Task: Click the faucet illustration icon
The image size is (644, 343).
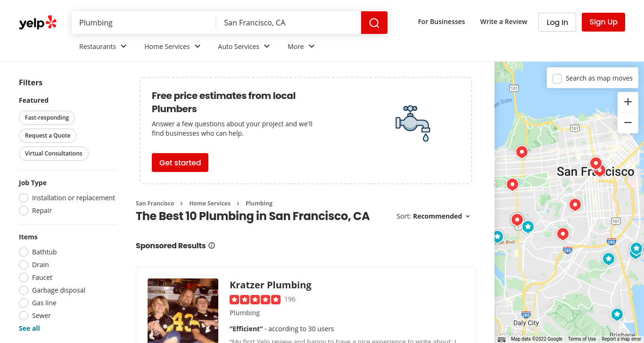Action: point(413,123)
